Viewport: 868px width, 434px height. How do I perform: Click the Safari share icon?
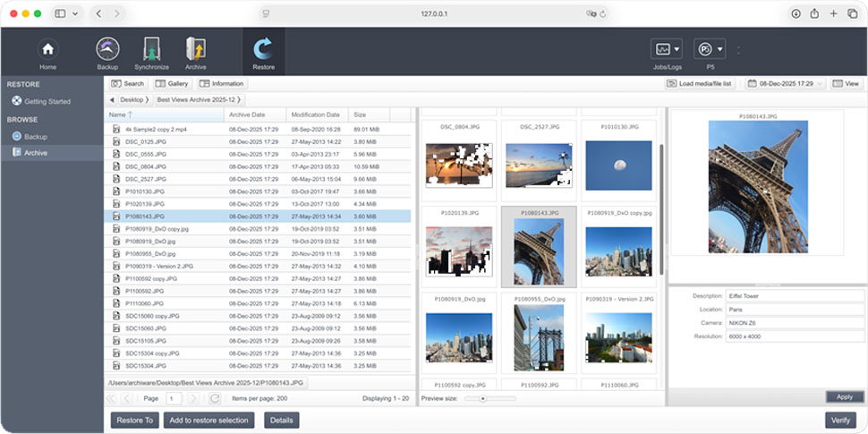[814, 13]
